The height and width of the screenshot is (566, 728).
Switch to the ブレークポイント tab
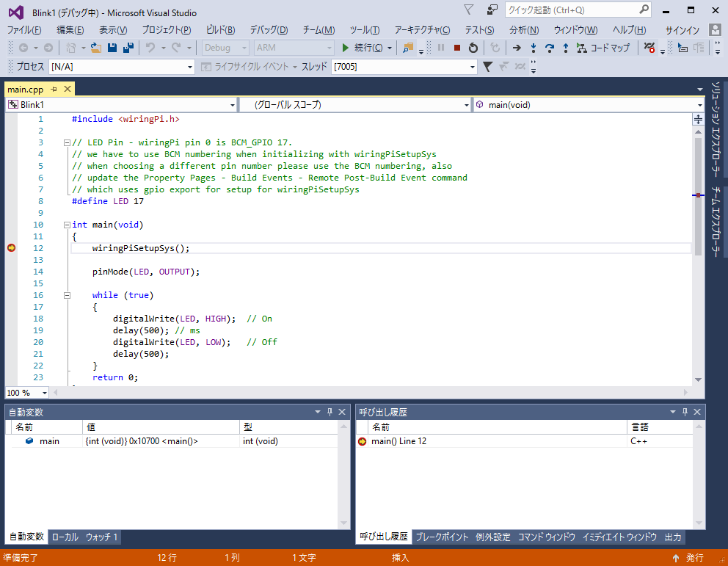coord(442,537)
